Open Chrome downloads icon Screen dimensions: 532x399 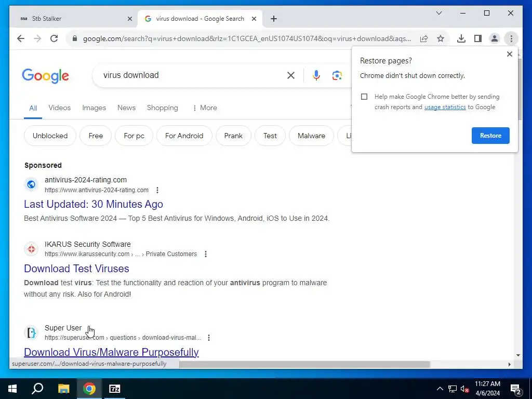(461, 38)
